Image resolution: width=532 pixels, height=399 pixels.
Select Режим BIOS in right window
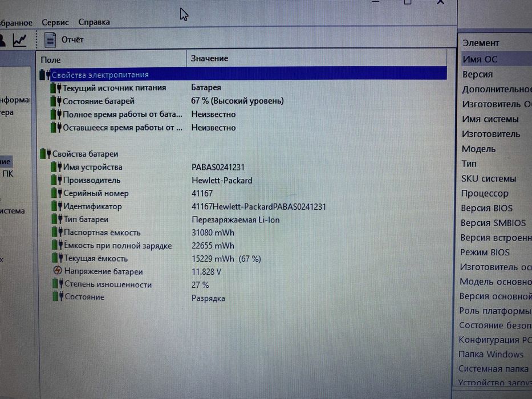tap(485, 252)
